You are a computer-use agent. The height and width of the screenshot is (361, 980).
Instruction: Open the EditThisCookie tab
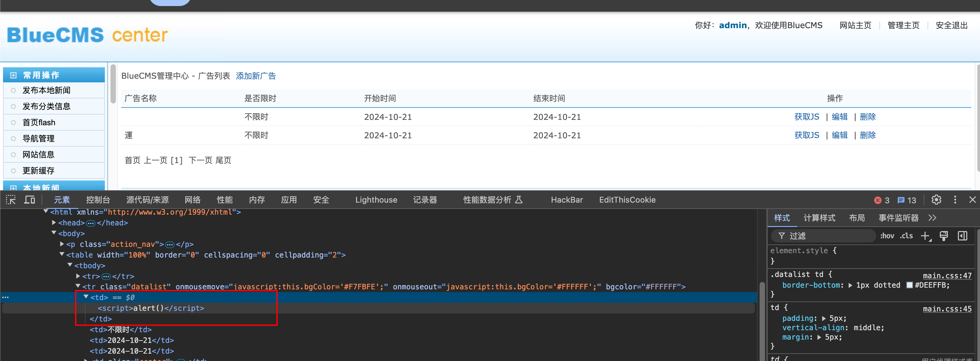[627, 200]
